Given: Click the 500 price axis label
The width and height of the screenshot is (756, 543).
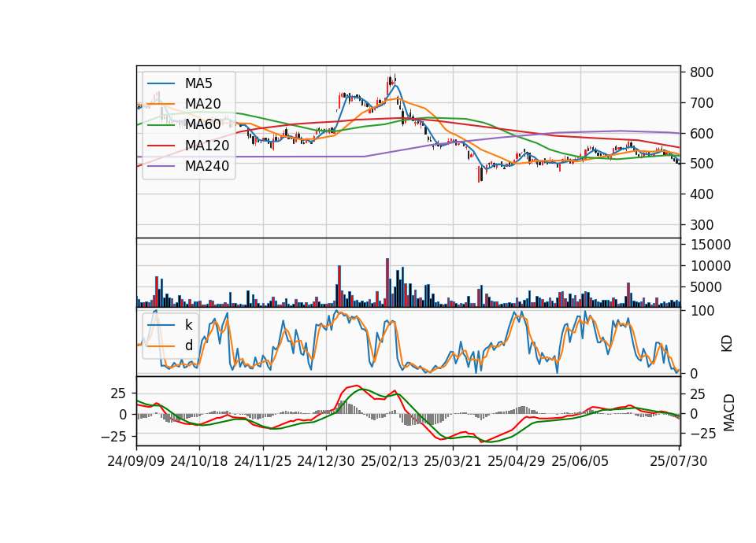Looking at the screenshot, I should (702, 164).
